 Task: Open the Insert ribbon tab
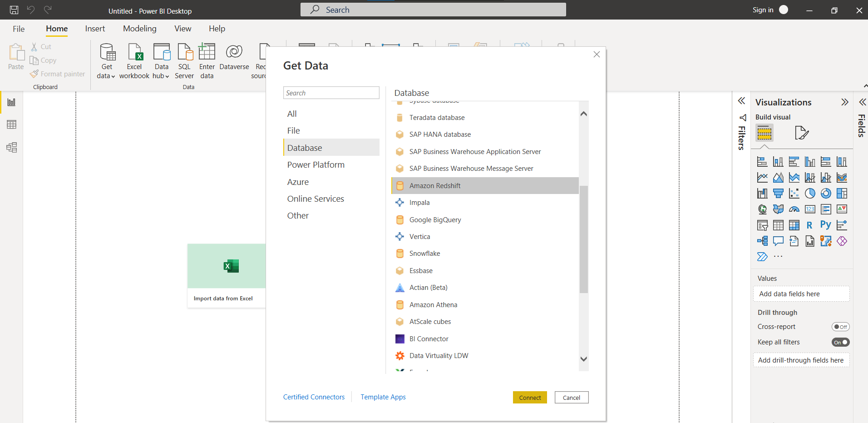click(x=95, y=29)
